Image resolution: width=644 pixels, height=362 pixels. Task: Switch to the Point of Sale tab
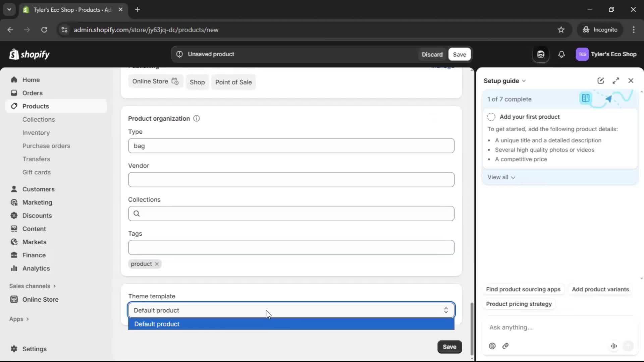[x=233, y=82]
